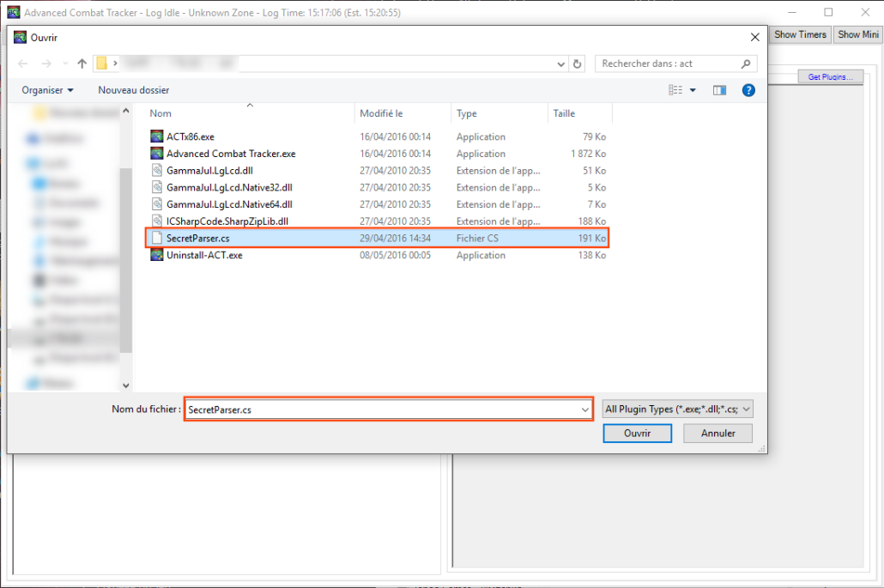Select the ACTx86.exe file icon
884x588 pixels.
point(157,136)
